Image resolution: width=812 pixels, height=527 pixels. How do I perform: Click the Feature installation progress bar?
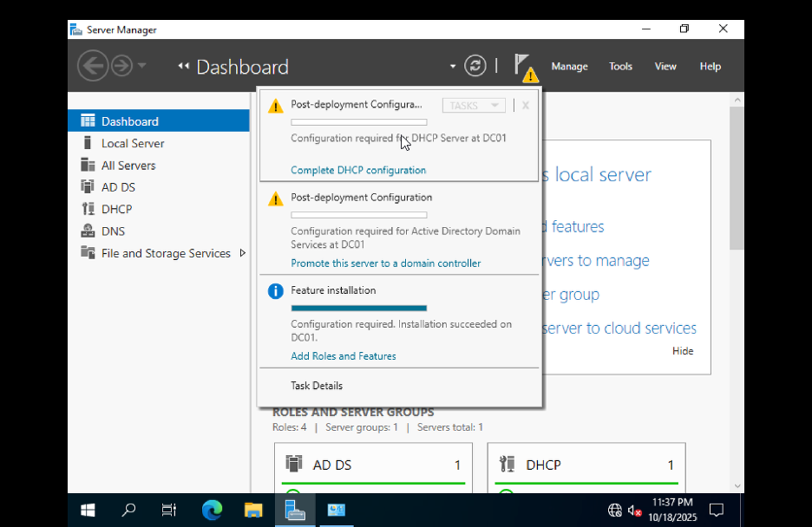pyautogui.click(x=358, y=308)
